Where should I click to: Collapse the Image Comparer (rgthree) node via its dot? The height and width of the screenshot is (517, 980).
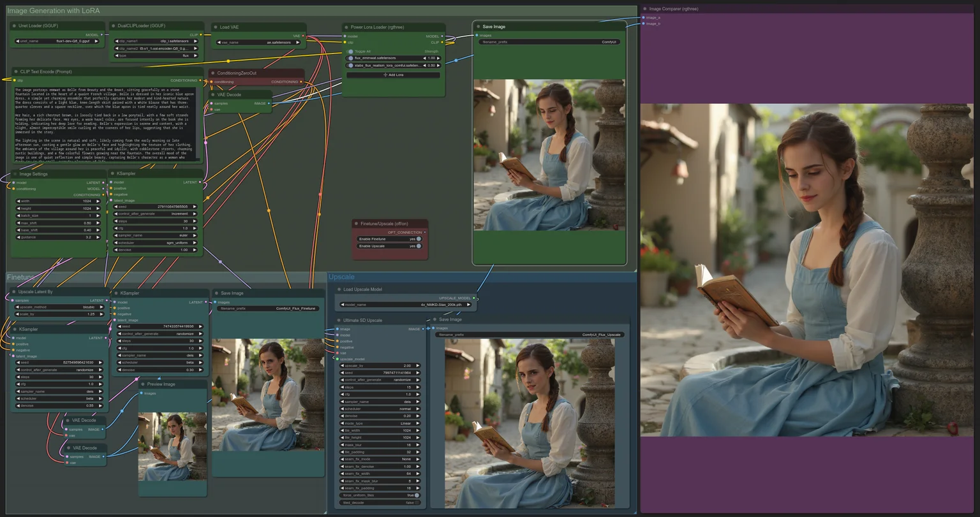[644, 9]
